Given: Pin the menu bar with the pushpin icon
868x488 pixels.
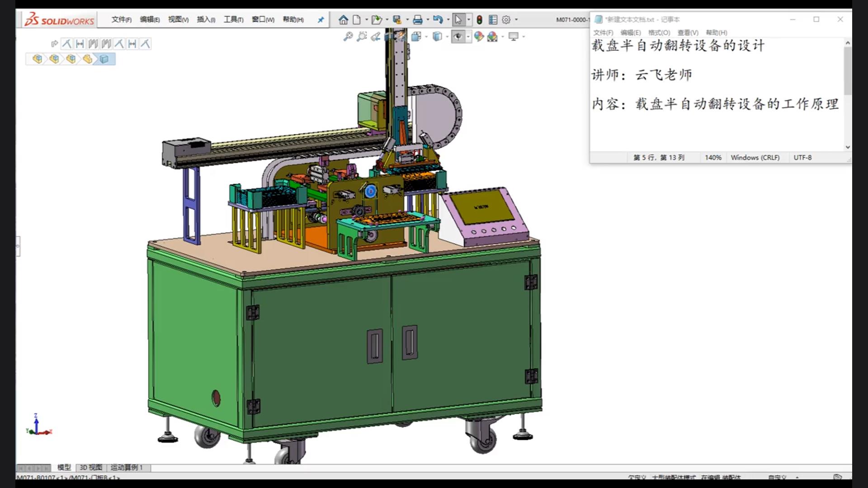Looking at the screenshot, I should click(x=321, y=20).
